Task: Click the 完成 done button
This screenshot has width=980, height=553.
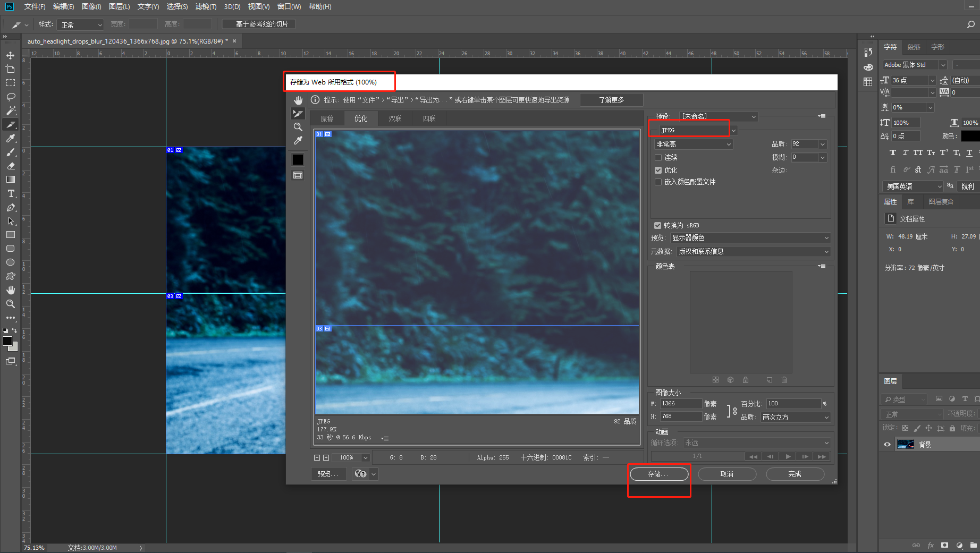Action: tap(795, 474)
